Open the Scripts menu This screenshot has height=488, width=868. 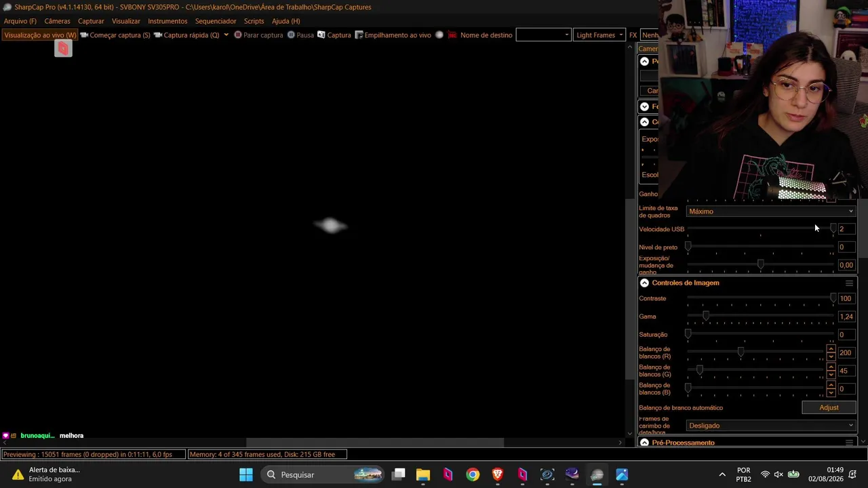[x=254, y=21]
